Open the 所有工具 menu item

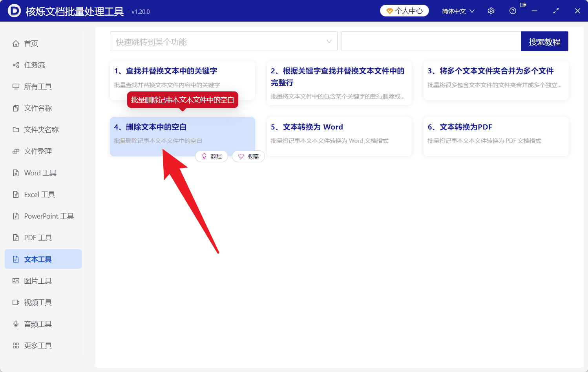(x=37, y=86)
